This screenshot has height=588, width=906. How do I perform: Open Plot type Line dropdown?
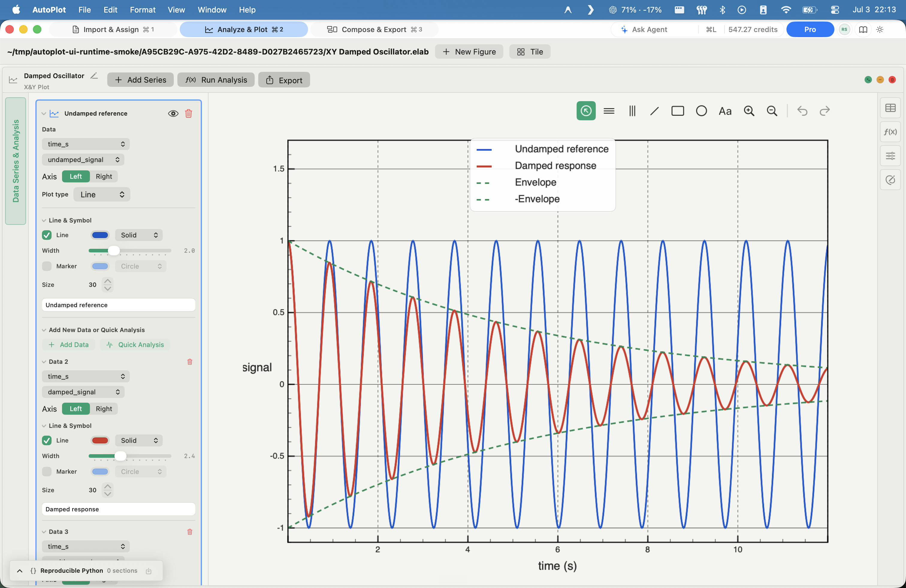[x=102, y=194]
